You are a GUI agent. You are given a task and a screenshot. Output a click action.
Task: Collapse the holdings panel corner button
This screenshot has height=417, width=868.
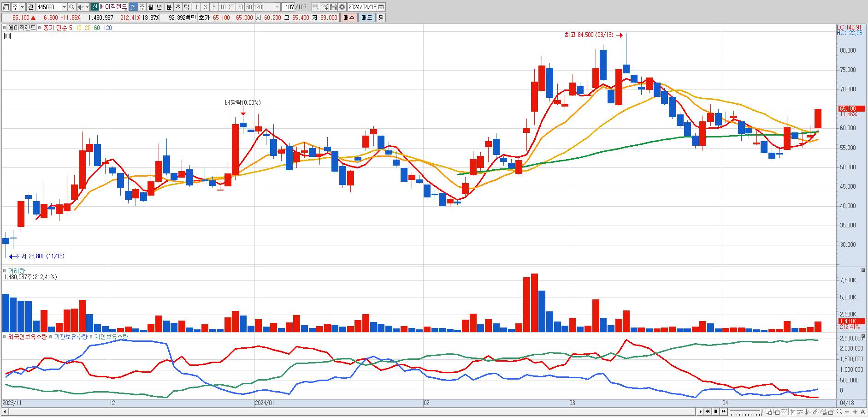863,336
